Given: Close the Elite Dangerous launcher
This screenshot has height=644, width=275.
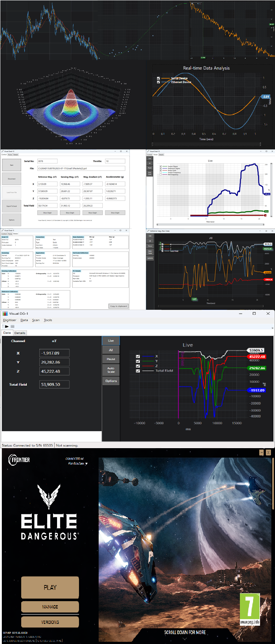Looking at the screenshot, I should (x=268, y=453).
